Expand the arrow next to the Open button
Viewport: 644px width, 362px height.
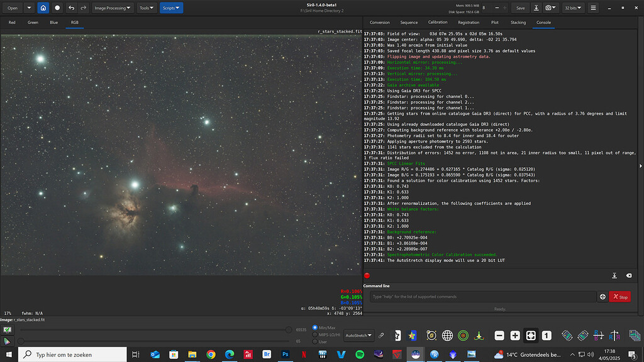click(29, 8)
